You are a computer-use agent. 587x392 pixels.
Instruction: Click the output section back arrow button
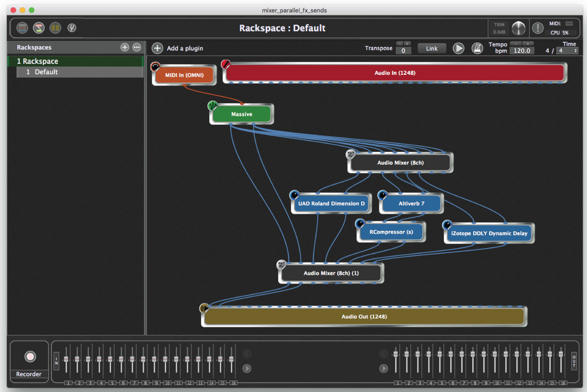pos(383,354)
